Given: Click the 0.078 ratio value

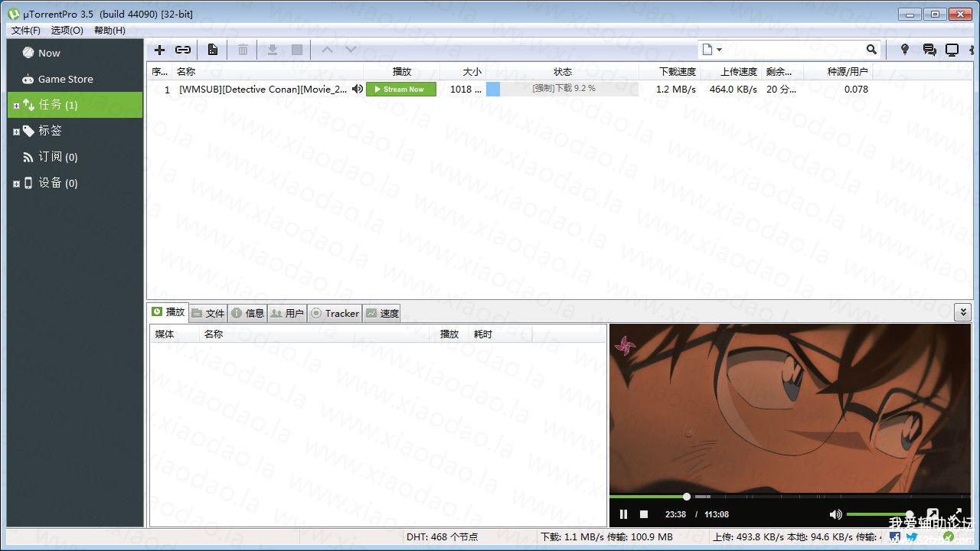Looking at the screenshot, I should (856, 89).
